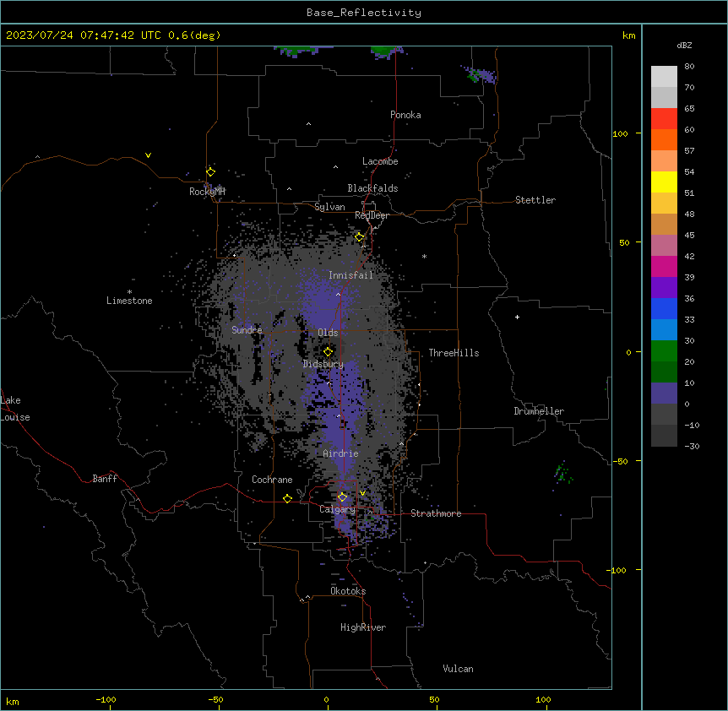Select the 80 dBZ white color swatch
728x711 pixels.
point(664,77)
